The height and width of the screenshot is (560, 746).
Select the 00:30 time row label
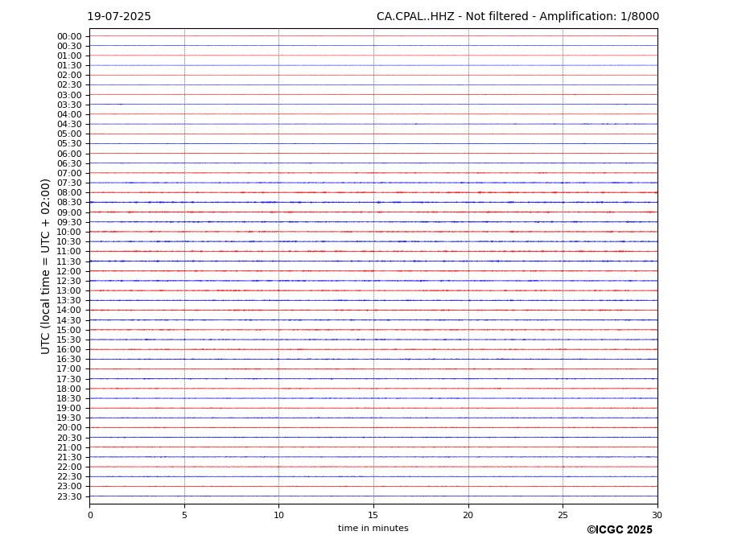(69, 46)
